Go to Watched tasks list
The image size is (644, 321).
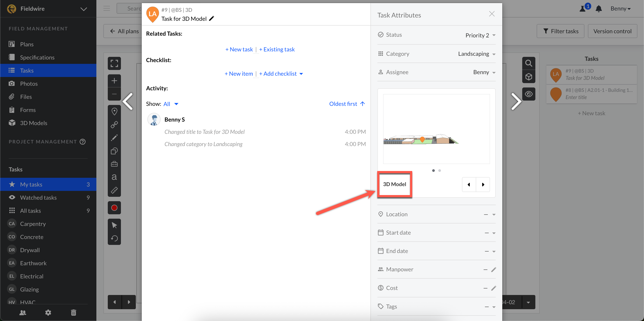pos(38,197)
